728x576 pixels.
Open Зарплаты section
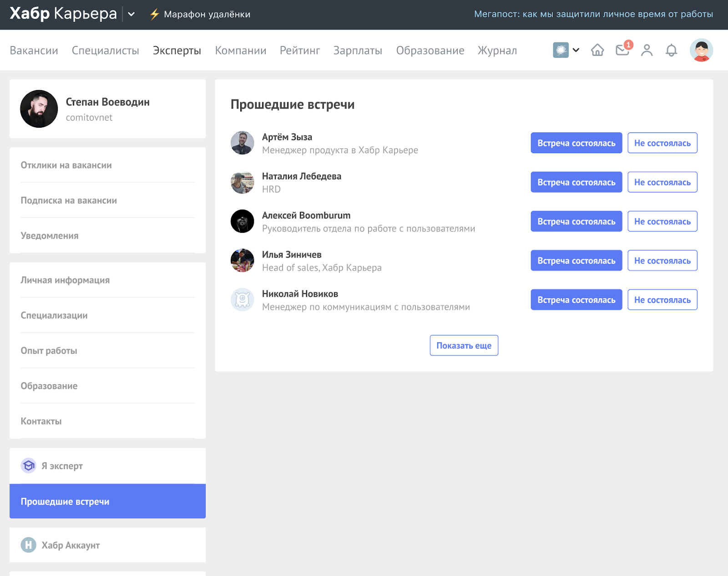(x=358, y=50)
